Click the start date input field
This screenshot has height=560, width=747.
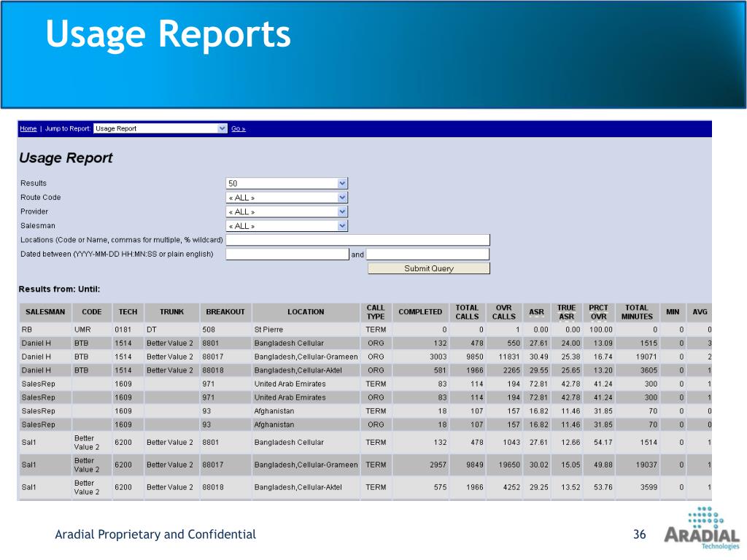click(x=287, y=254)
